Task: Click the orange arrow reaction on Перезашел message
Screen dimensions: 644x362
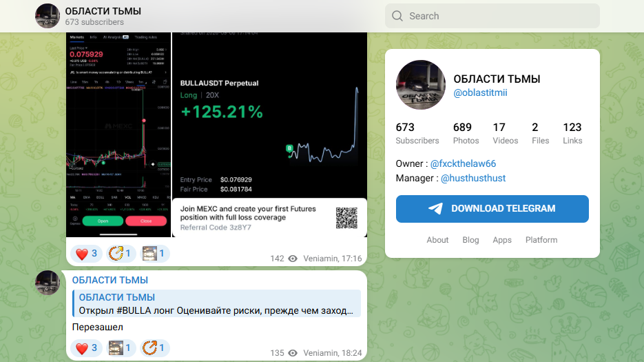Action: [x=154, y=348]
